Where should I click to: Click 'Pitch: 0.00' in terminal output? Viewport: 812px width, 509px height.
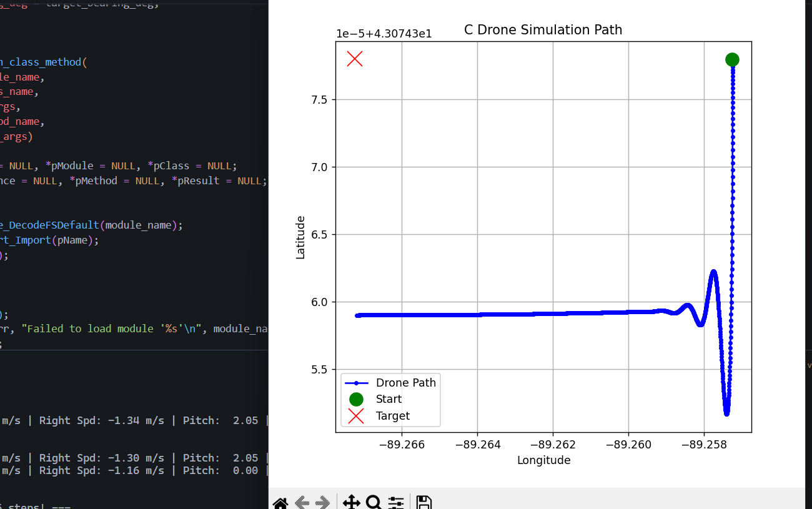220,470
